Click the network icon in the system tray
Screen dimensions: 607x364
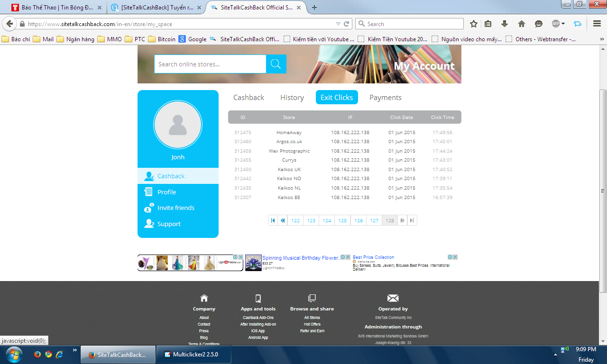[565, 350]
